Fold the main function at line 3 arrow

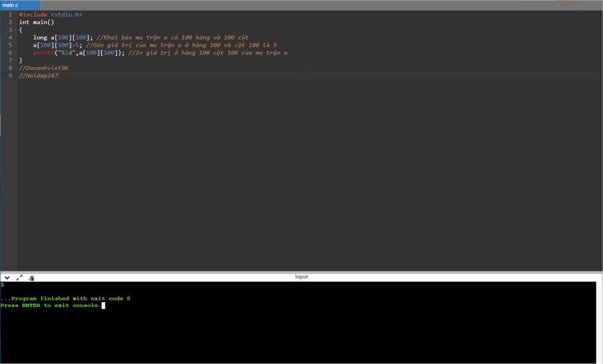click(15, 29)
